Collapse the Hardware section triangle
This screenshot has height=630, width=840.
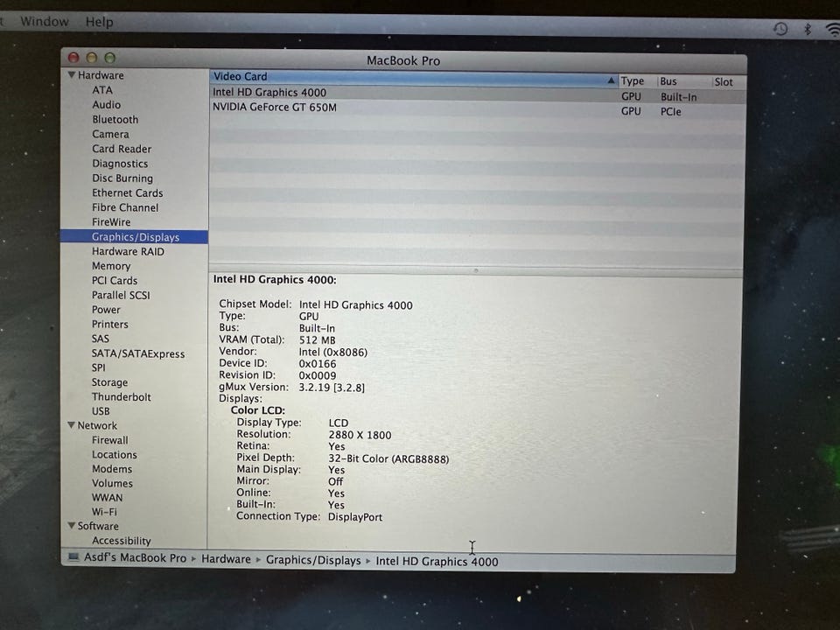[x=71, y=75]
